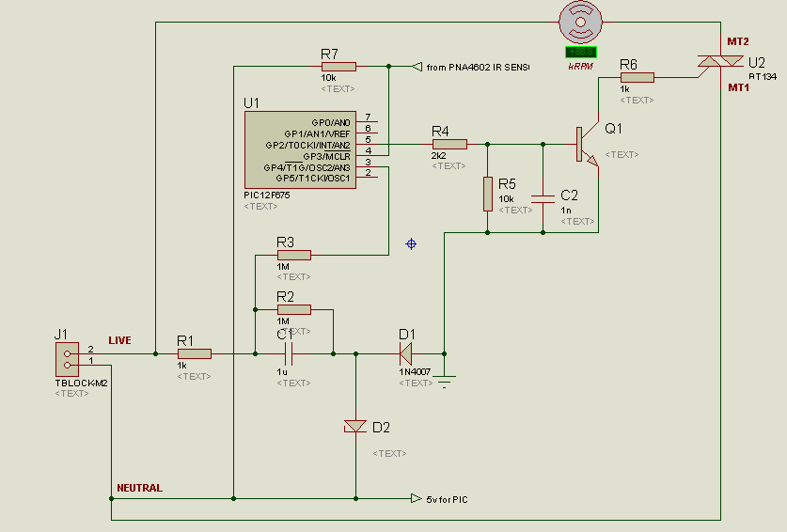The image size is (787, 532).
Task: Click the D2 reference label
Action: (382, 428)
